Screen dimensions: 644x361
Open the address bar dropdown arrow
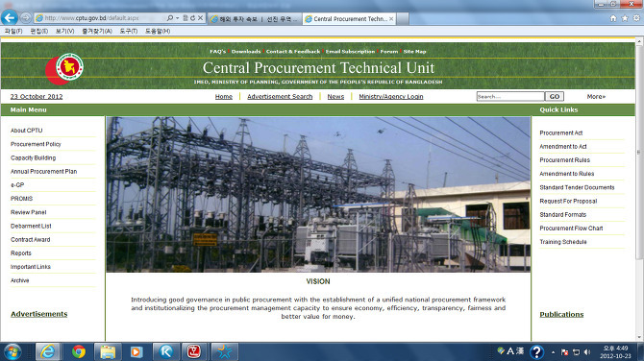point(178,18)
